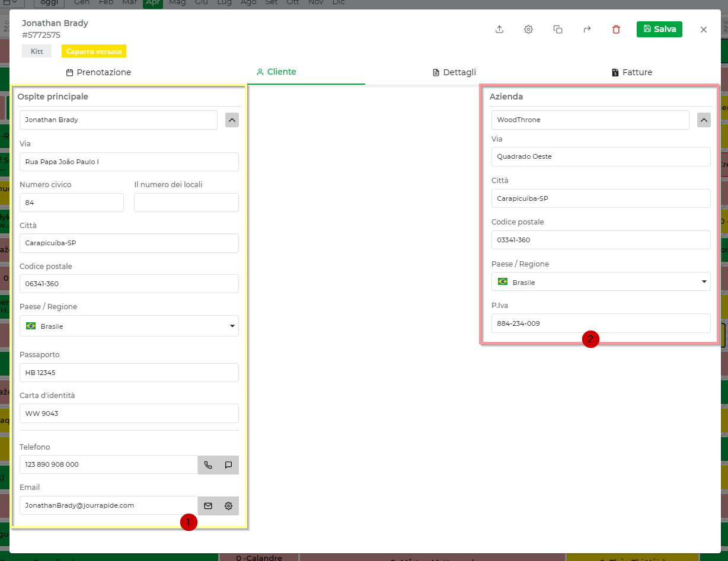Edit P.Iva field 884-234-009

pyautogui.click(x=601, y=323)
